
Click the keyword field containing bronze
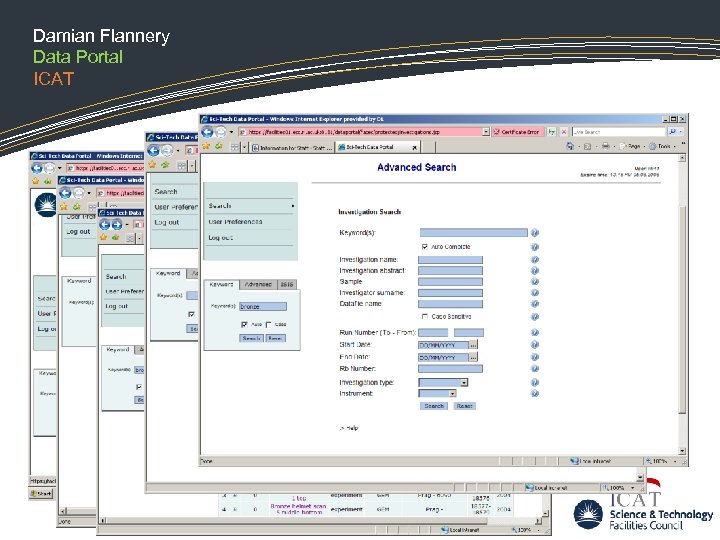pos(263,306)
